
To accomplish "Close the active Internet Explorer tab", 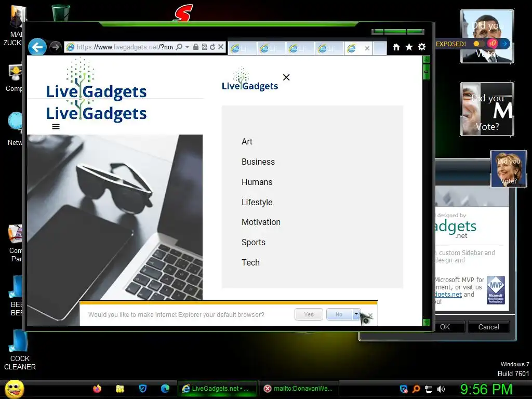I will pyautogui.click(x=367, y=48).
